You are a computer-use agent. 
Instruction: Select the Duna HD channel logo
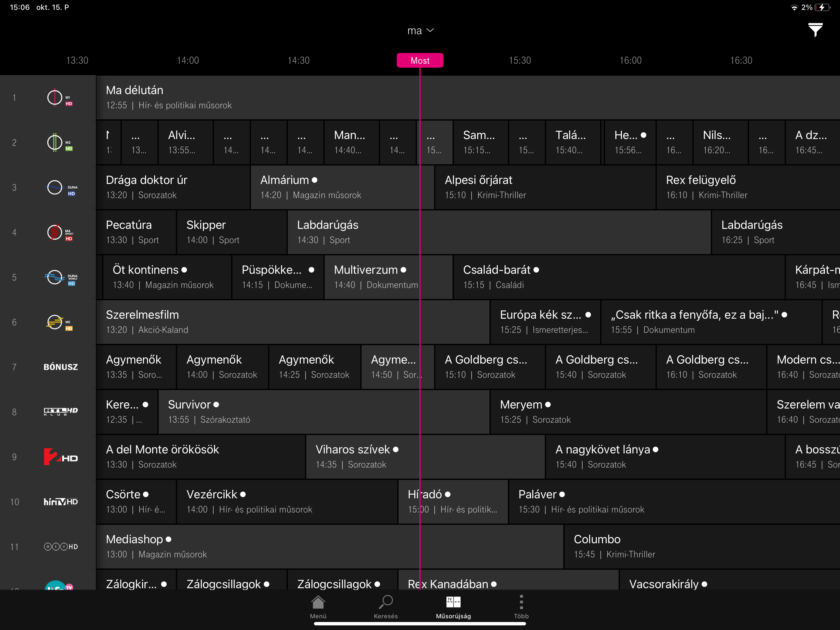(61, 188)
